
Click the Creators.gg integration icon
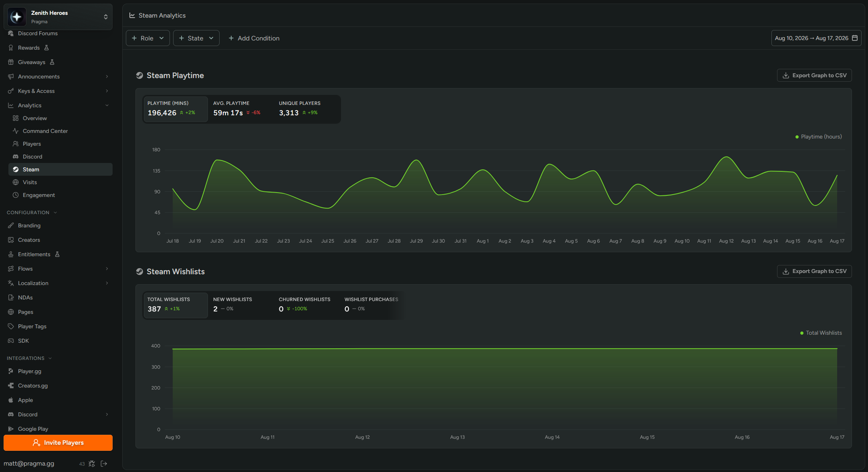11,386
